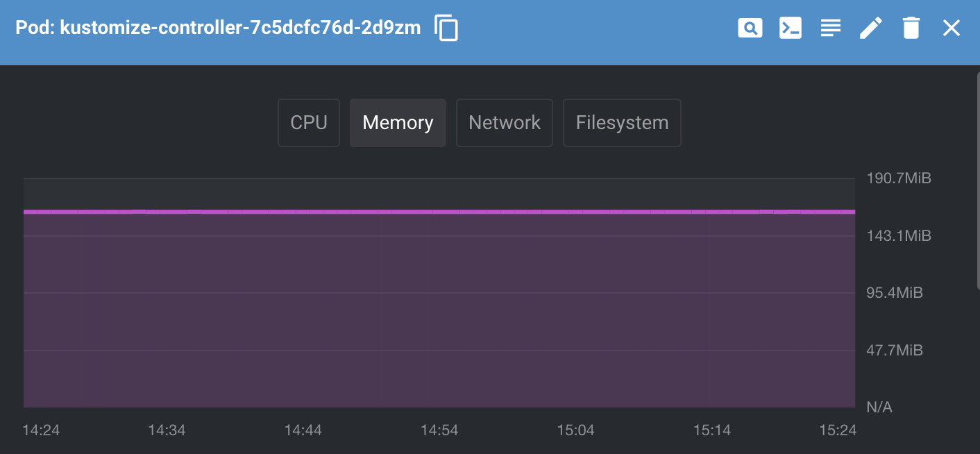The height and width of the screenshot is (454, 980).
Task: Close the pod details panel
Action: [951, 28]
